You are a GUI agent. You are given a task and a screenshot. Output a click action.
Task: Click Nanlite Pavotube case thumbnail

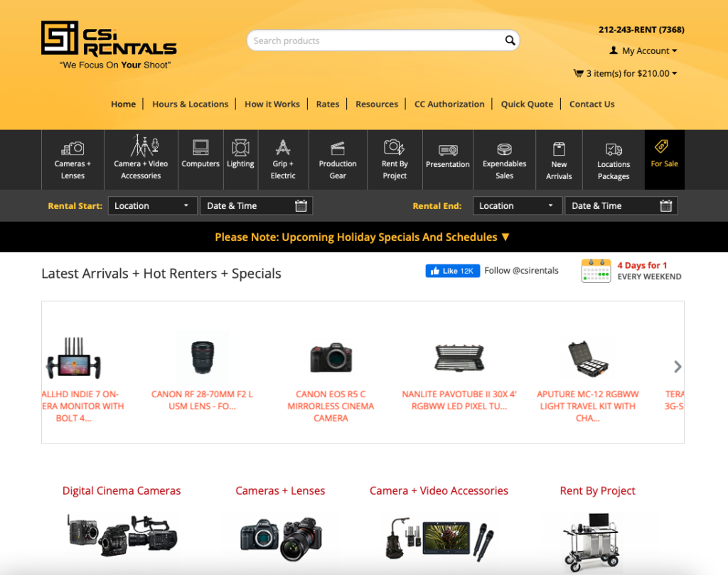[x=459, y=358]
